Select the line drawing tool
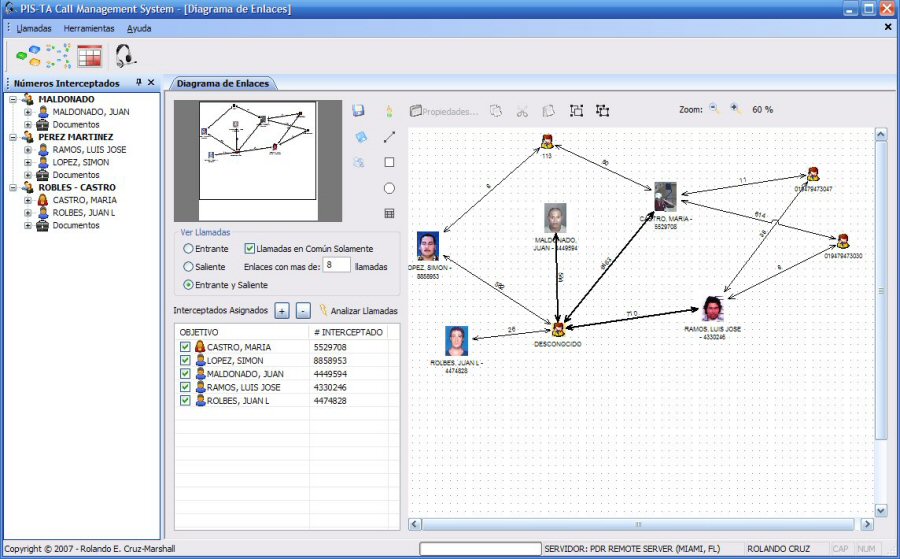 pos(389,136)
